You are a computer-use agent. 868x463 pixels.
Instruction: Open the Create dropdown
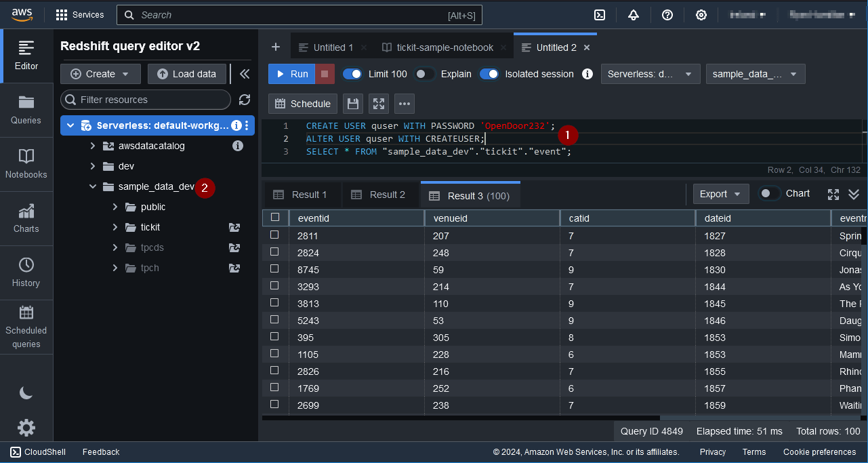(100, 74)
